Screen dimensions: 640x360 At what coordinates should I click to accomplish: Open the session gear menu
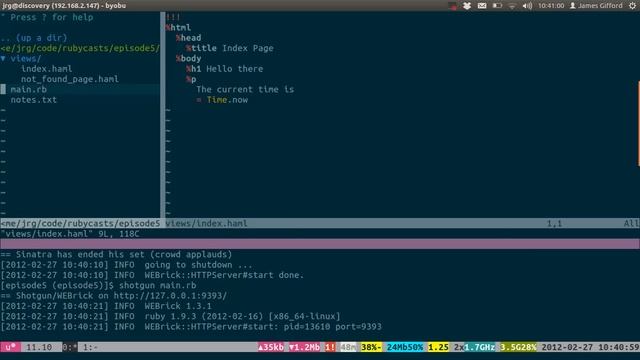click(632, 6)
